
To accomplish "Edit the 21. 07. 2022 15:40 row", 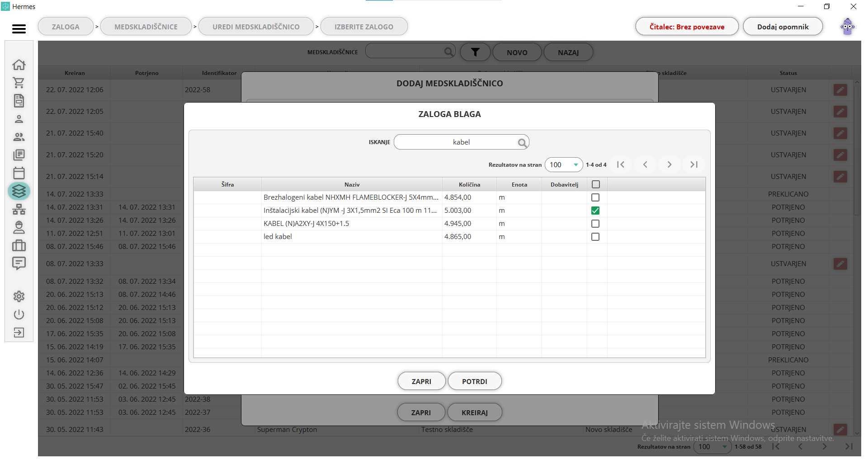I will (840, 133).
